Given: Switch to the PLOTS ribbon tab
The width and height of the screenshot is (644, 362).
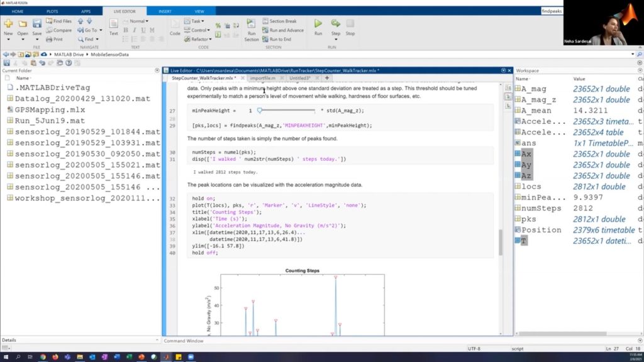Looking at the screenshot, I should (52, 11).
